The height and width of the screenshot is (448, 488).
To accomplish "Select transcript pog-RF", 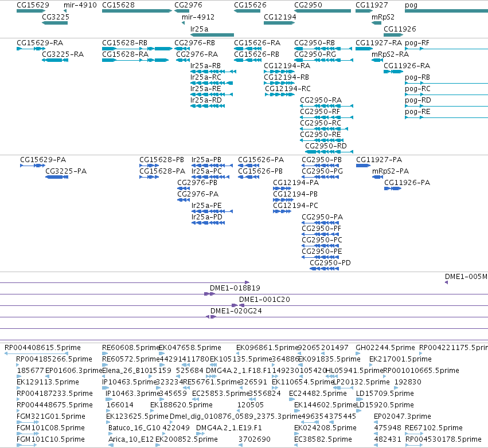I will click(446, 49).
